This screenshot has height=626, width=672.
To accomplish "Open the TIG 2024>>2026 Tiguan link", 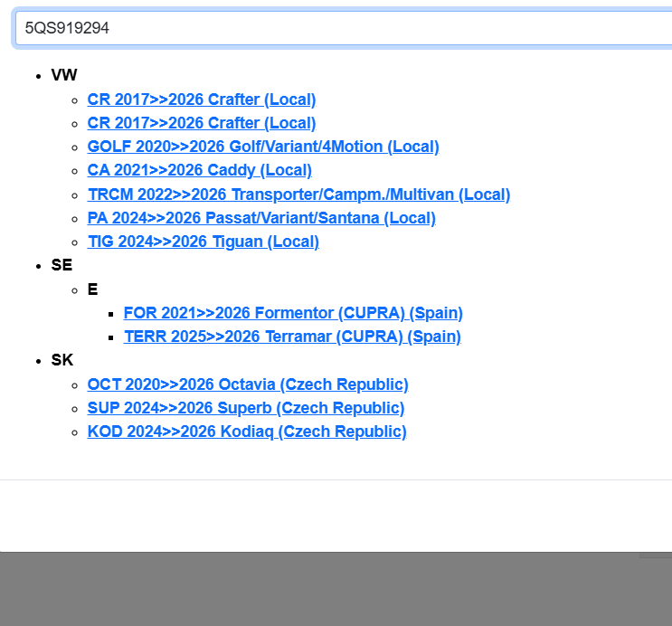I will pyautogui.click(x=203, y=242).
